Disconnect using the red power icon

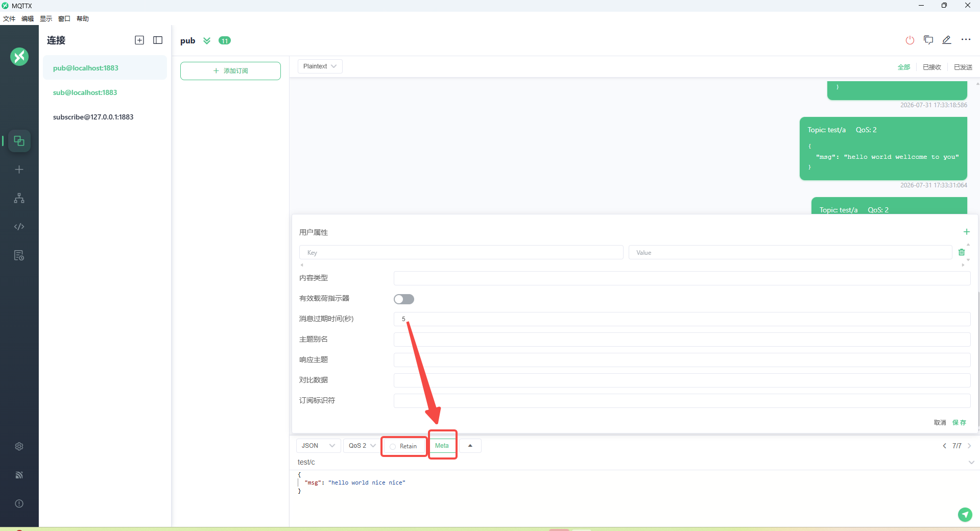910,40
